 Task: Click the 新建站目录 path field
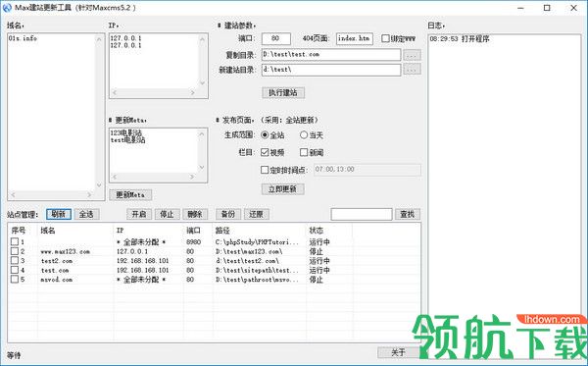pos(331,70)
